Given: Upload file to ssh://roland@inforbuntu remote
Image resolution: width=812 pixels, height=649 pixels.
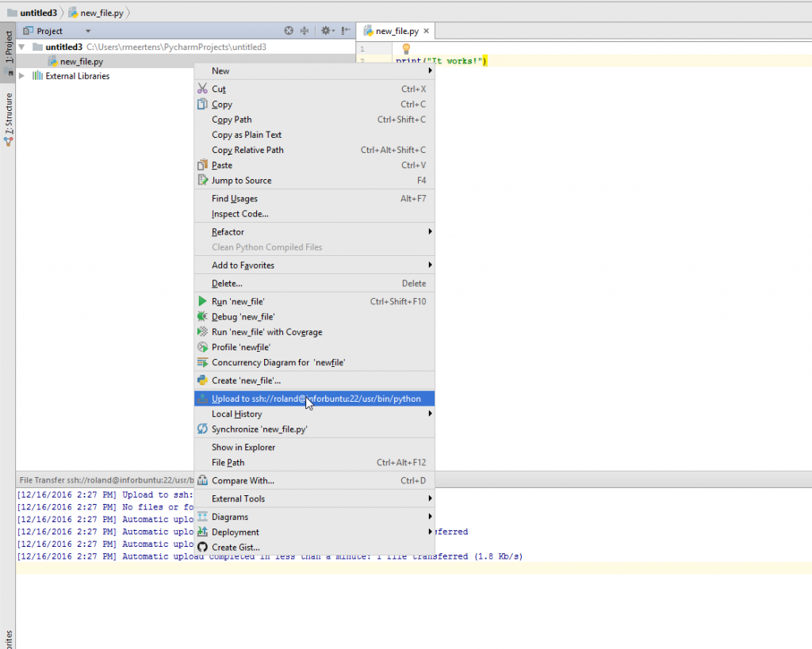Looking at the screenshot, I should (316, 399).
